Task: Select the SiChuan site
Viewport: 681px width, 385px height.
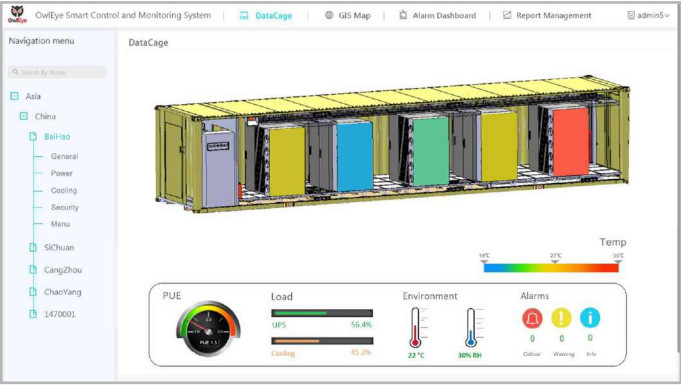Action: [x=59, y=247]
